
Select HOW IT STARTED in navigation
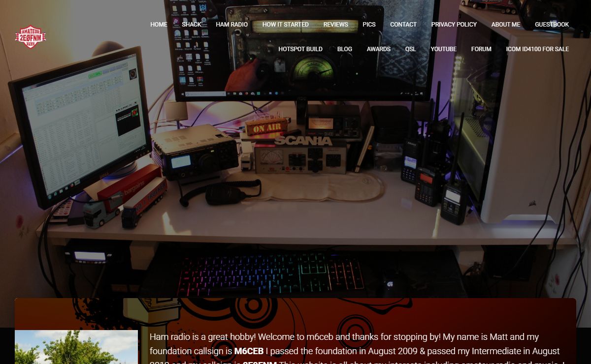pos(286,25)
